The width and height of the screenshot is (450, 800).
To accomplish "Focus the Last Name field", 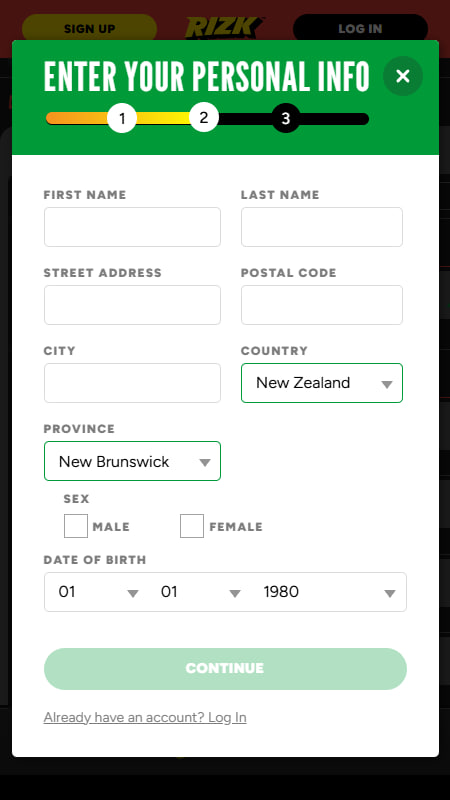I will (322, 227).
